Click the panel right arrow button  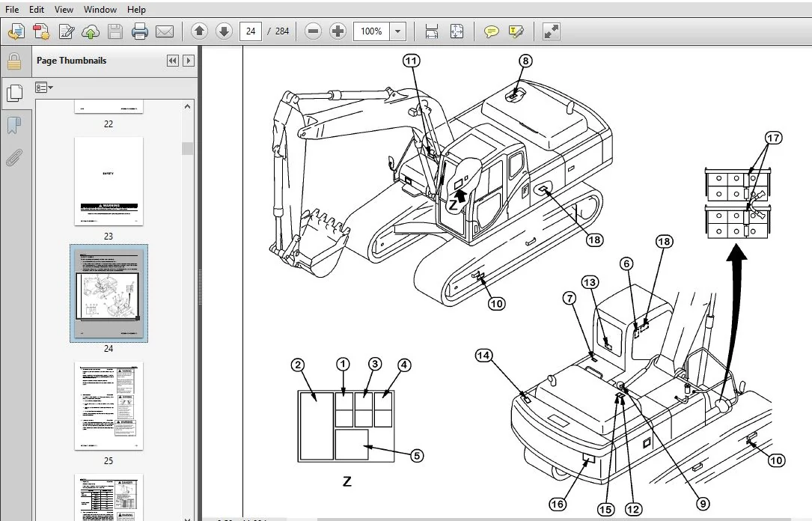(189, 61)
